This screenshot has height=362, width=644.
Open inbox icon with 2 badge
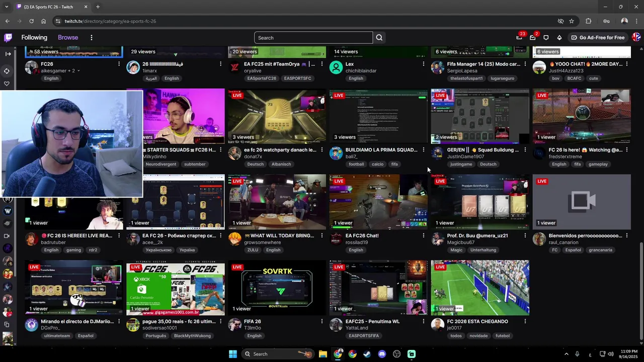click(532, 38)
